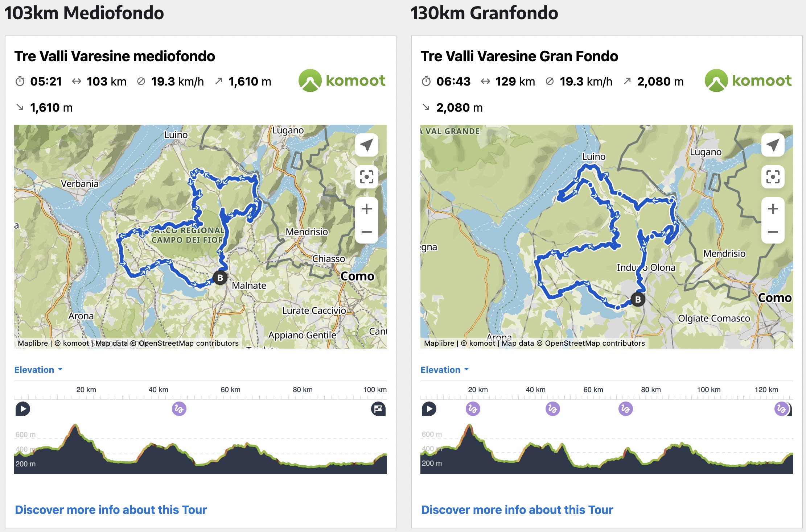This screenshot has width=806, height=532.
Task: Click start marker on Gran Fondo elevation profile
Action: pyautogui.click(x=429, y=409)
